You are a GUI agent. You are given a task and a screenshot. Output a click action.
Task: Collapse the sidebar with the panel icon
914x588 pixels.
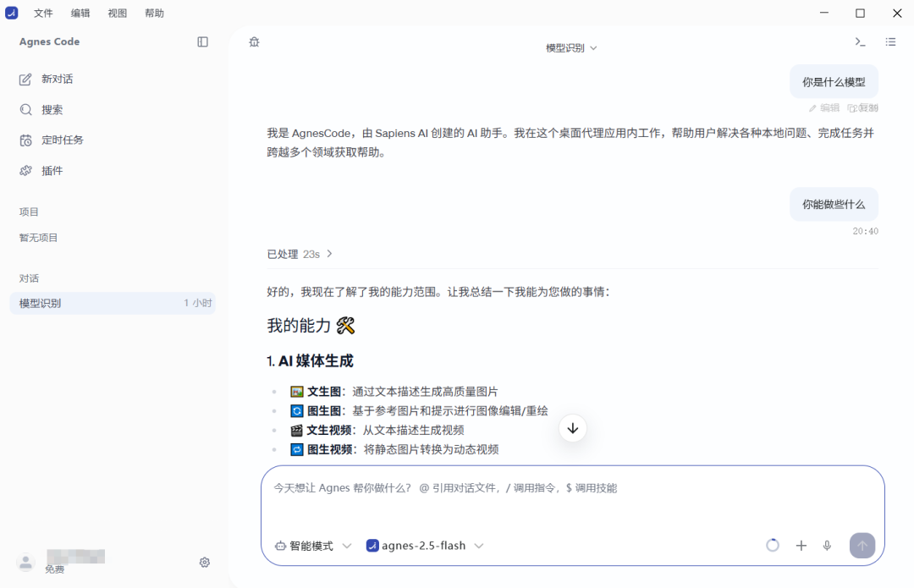pyautogui.click(x=203, y=42)
